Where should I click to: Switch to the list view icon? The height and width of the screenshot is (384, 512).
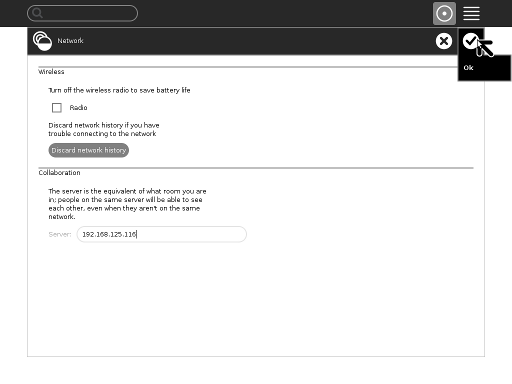471,13
